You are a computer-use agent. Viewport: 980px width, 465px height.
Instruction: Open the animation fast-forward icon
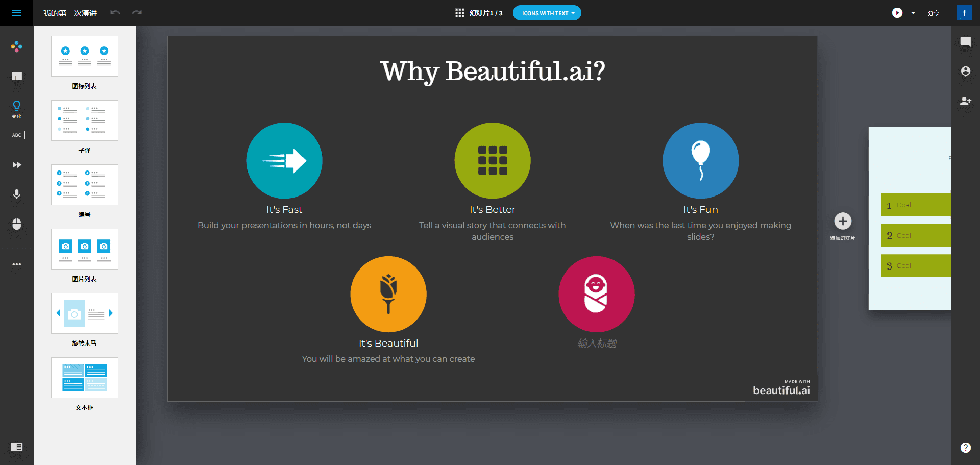click(x=17, y=165)
